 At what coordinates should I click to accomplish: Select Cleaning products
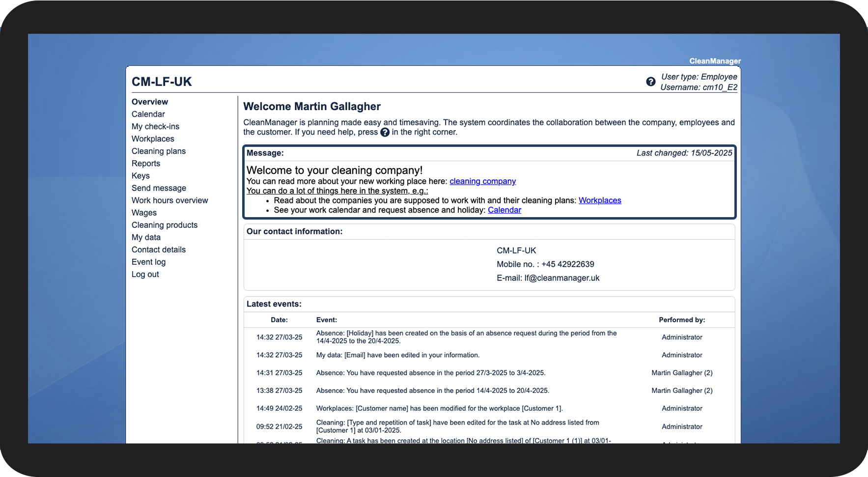point(165,224)
